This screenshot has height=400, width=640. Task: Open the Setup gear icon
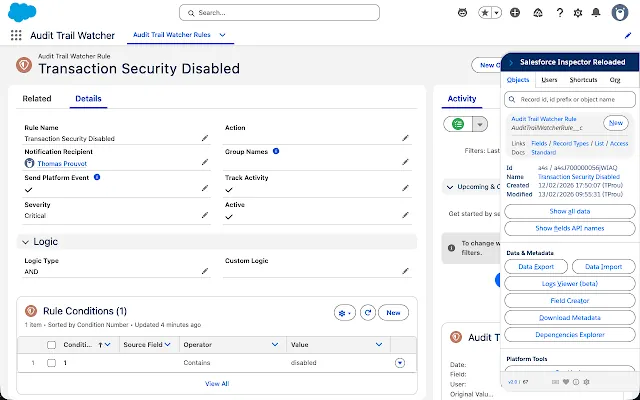(578, 13)
